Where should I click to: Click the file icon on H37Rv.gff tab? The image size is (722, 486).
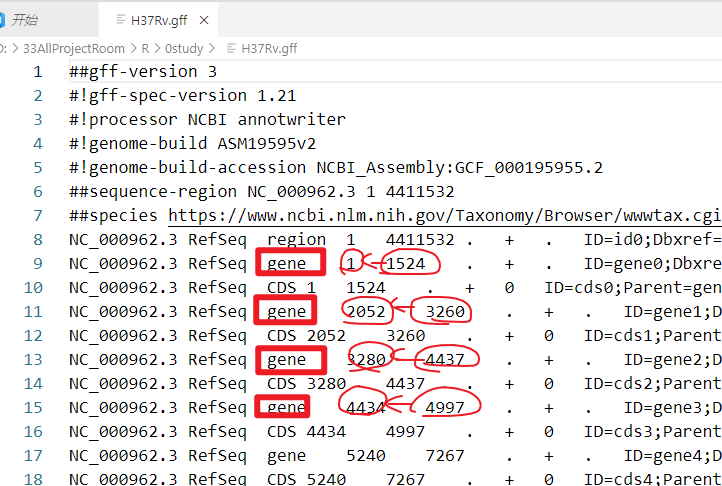click(x=121, y=20)
